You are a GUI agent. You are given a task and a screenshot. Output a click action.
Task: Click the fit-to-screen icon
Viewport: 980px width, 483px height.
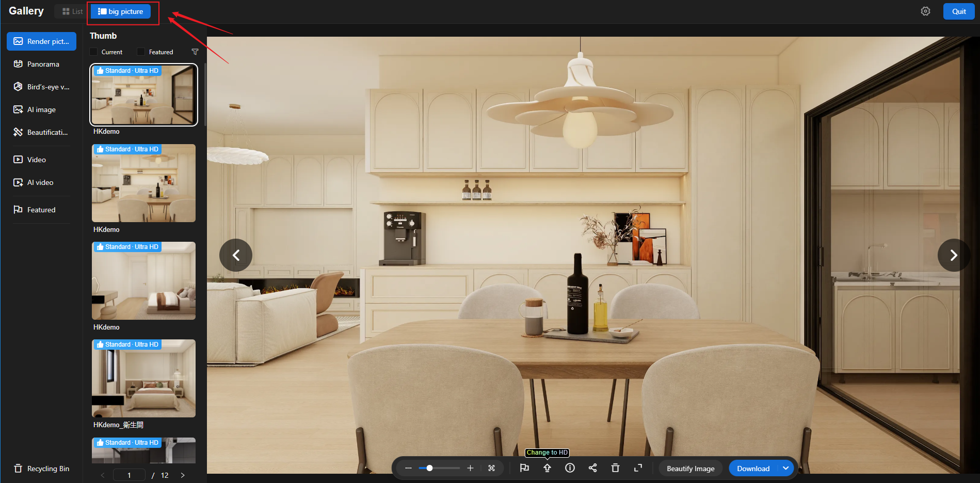pyautogui.click(x=491, y=468)
